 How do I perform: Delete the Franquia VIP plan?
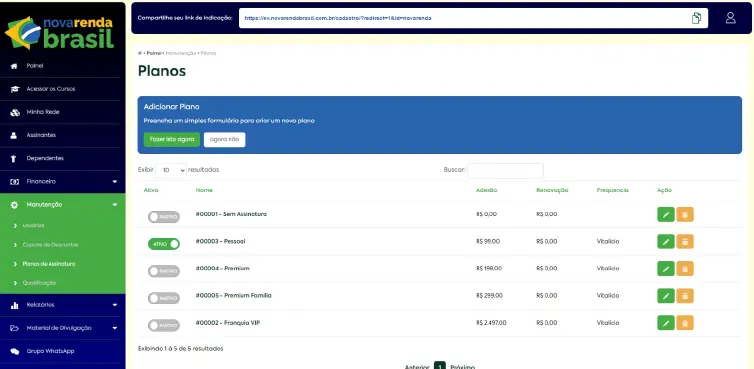(685, 323)
